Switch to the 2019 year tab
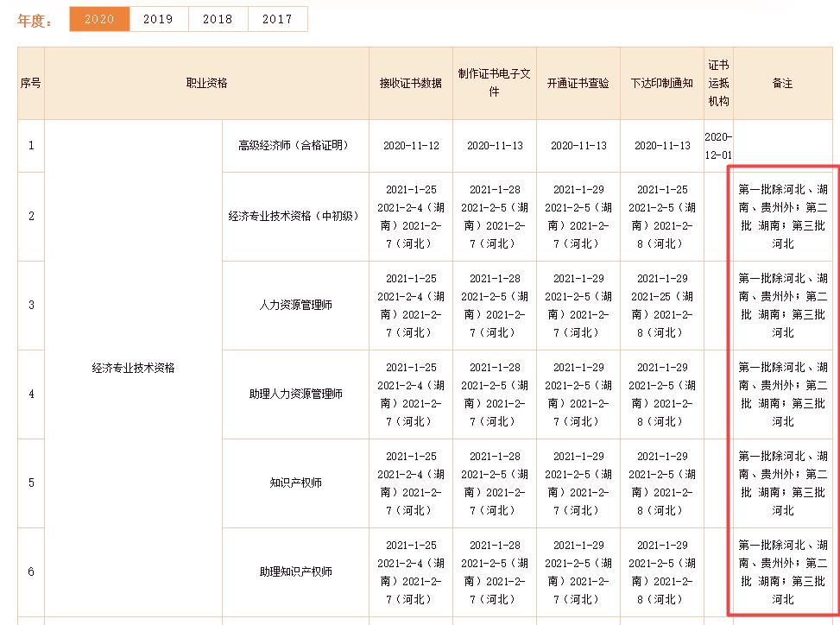840x625 pixels. [158, 19]
